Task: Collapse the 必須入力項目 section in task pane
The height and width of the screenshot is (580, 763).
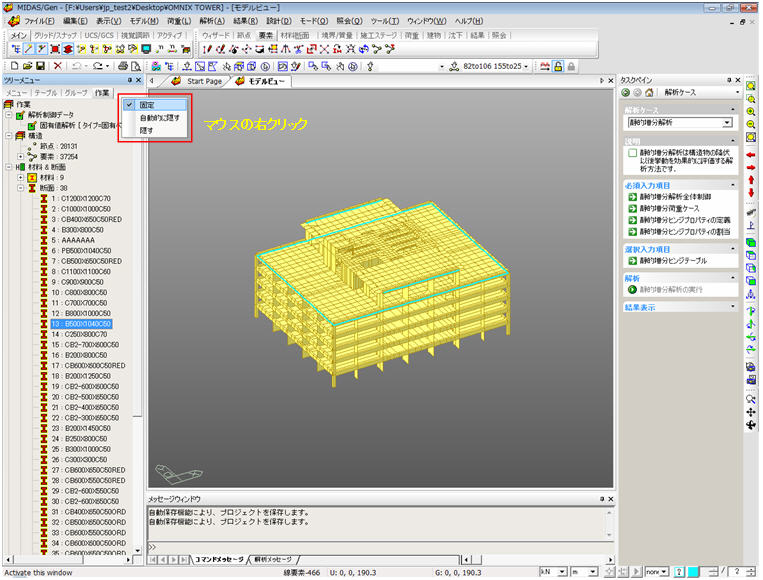Action: point(732,185)
